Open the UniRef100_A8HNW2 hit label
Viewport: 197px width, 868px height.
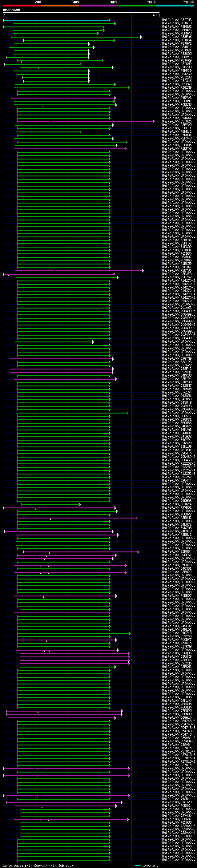[x=177, y=27]
